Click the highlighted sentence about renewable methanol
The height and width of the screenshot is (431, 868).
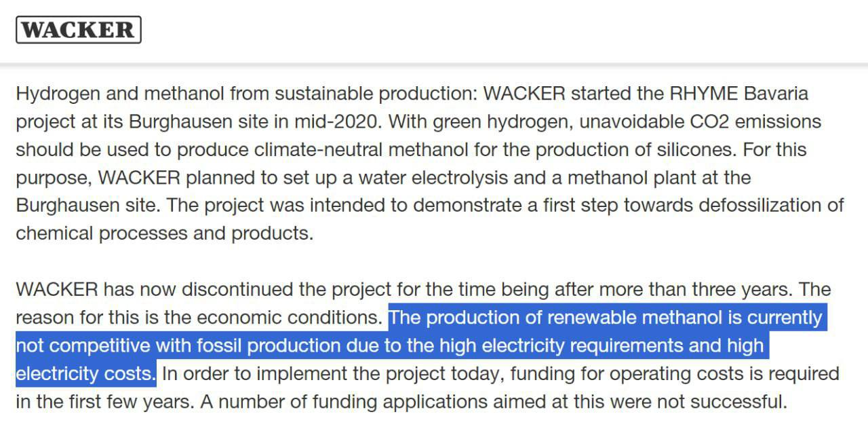[422, 345]
